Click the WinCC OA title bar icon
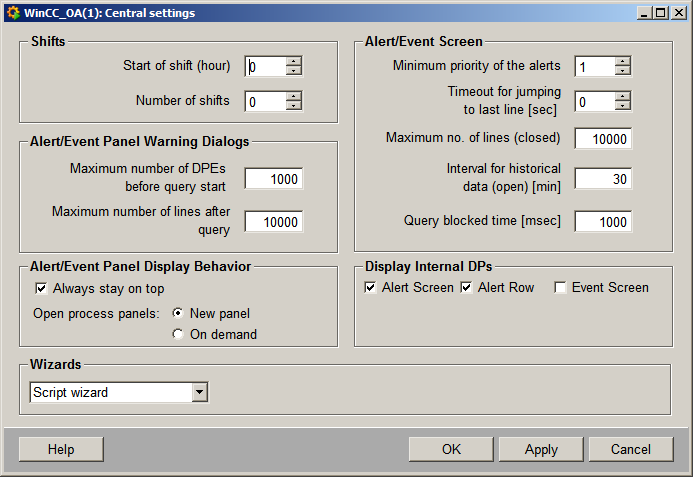 pyautogui.click(x=13, y=13)
